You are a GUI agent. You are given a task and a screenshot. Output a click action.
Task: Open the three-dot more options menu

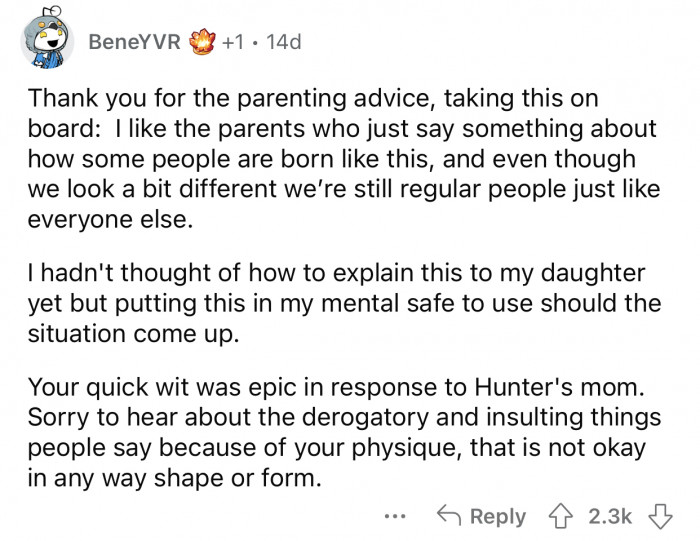395,517
